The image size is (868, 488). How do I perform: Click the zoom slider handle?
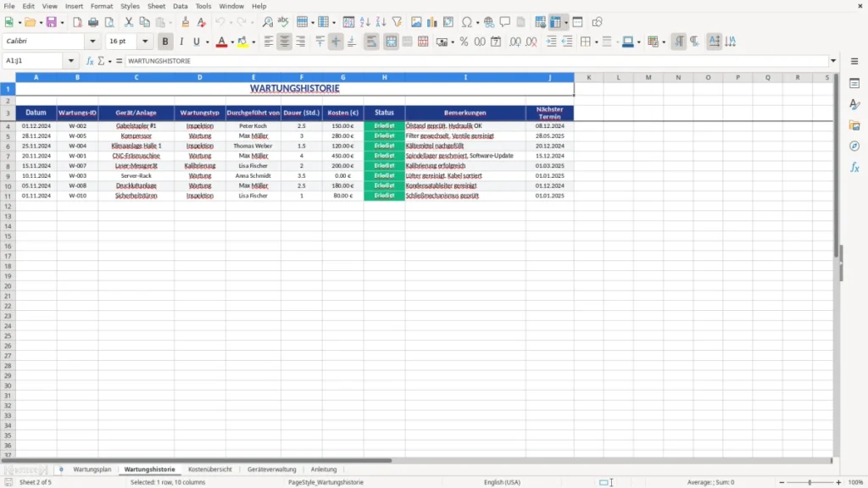(810, 482)
